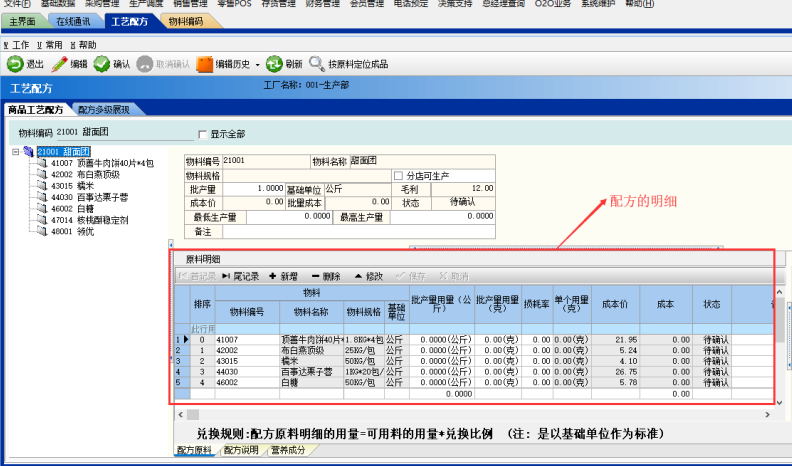Select tree item 41007 顶善牛肉饼40片*4包
Image resolution: width=792 pixels, height=466 pixels.
pos(102,163)
